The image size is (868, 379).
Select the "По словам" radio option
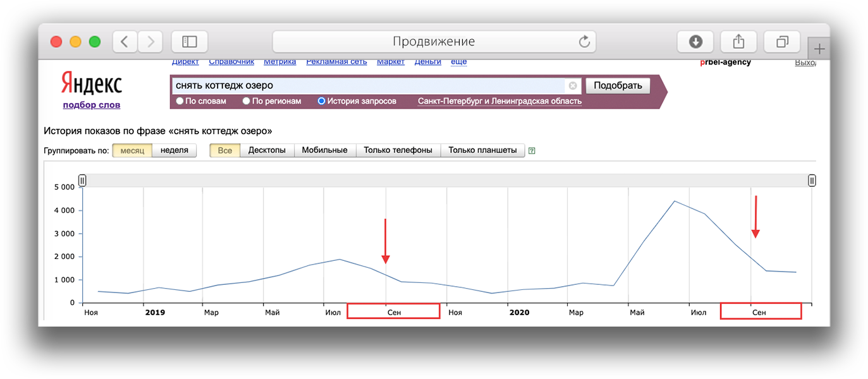(180, 101)
